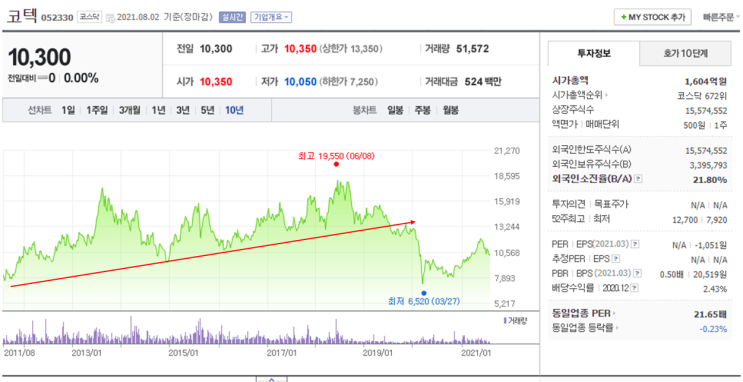Open help icon next to PER EPS(2021.03)
The width and height of the screenshot is (743, 382).
click(x=635, y=244)
